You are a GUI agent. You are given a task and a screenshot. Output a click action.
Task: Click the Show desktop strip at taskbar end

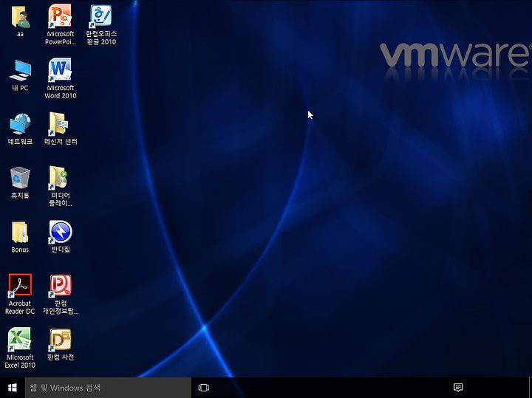point(530,388)
